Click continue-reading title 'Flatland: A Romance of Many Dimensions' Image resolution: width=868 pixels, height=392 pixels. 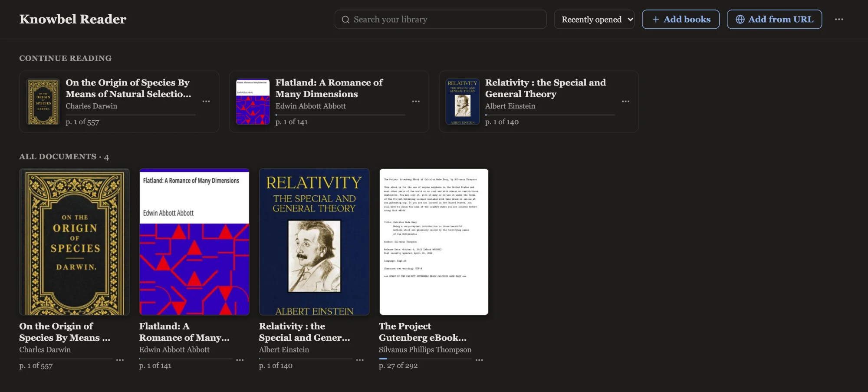click(x=329, y=88)
